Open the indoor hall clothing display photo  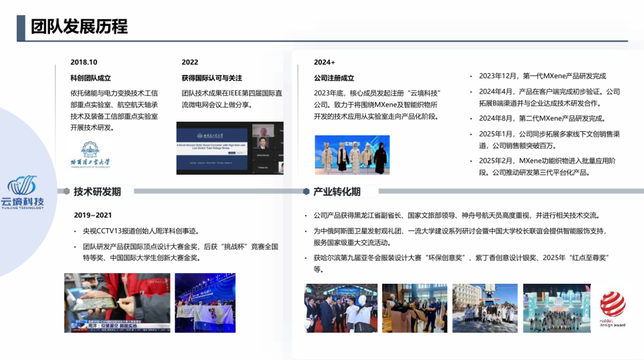click(415, 308)
